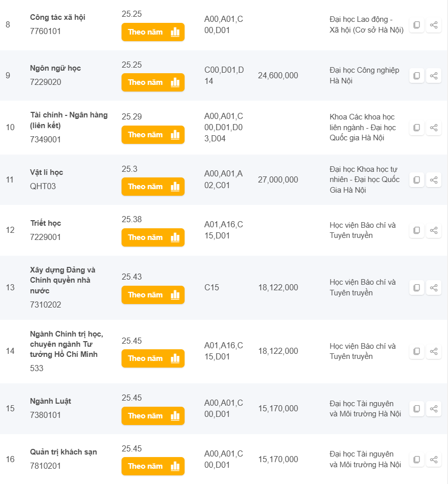Select the Vật lí học major name
The image size is (448, 484).
(x=47, y=172)
